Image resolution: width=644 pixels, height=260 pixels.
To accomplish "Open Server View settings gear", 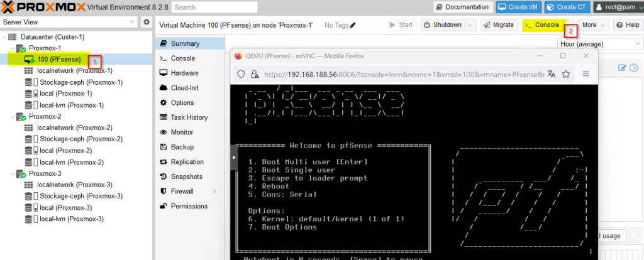I will [146, 22].
